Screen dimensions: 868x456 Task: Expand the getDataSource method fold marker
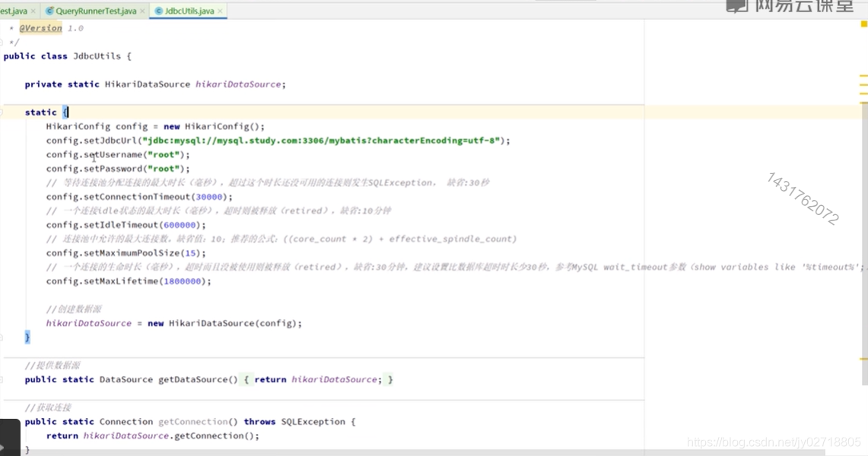[x=2, y=380]
